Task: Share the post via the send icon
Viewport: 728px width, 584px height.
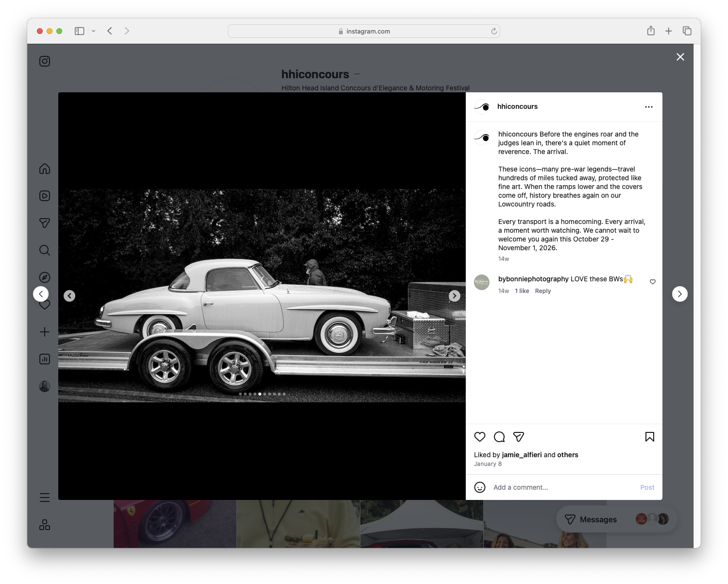Action: coord(518,437)
